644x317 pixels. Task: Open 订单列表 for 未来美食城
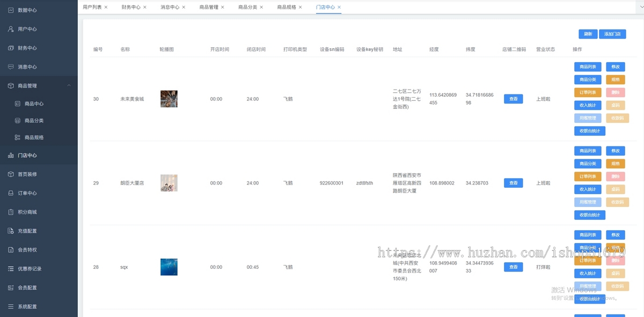click(x=588, y=92)
